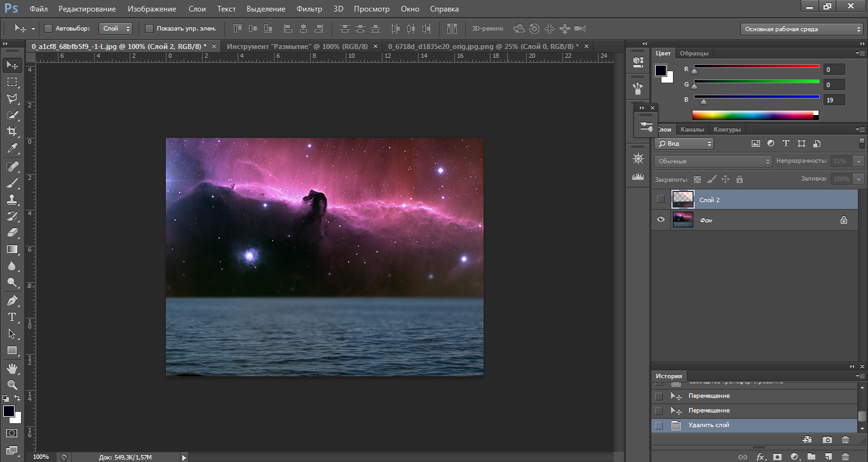Toggle adjustment layer filter icon
Screen dimensions: 868x462
(x=771, y=144)
